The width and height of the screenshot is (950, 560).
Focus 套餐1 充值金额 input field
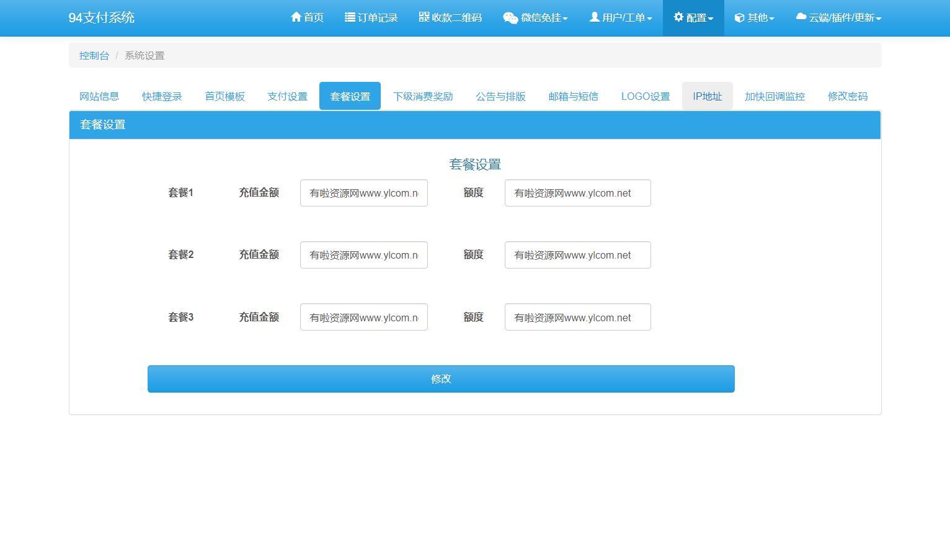pos(364,193)
